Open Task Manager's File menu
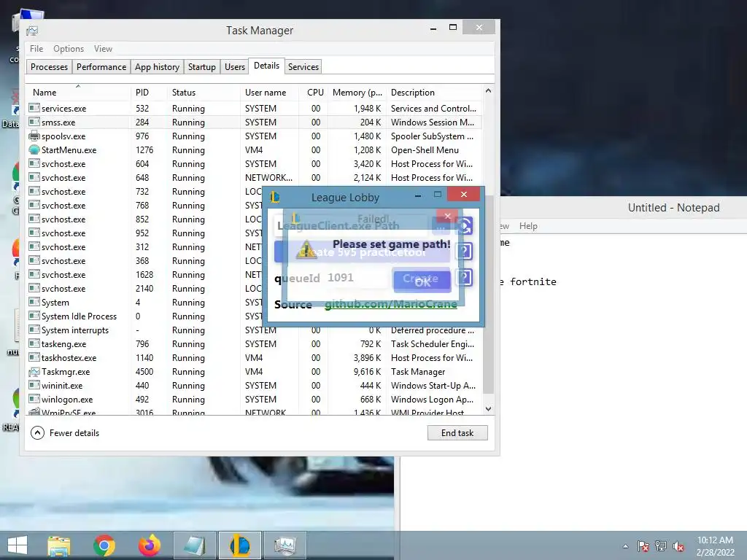747x560 pixels. click(x=36, y=49)
